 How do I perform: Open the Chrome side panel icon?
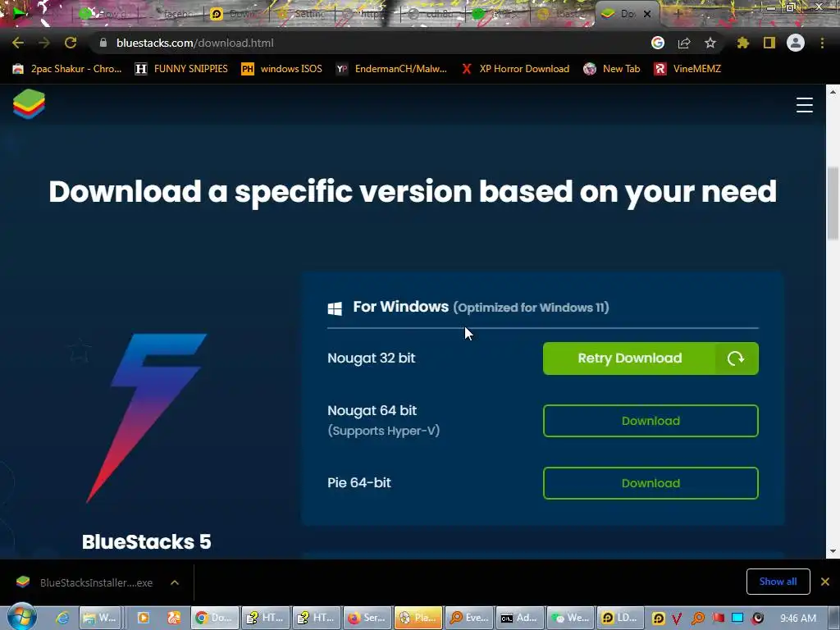769,43
